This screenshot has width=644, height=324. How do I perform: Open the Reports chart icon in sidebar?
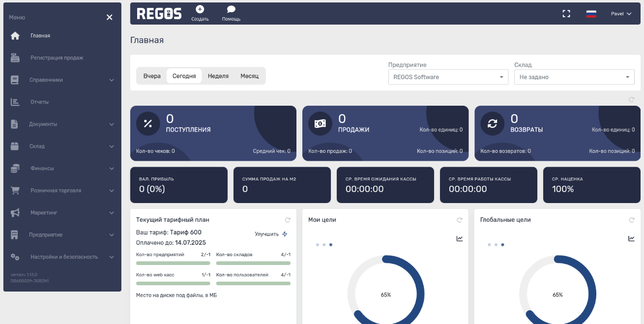point(15,102)
